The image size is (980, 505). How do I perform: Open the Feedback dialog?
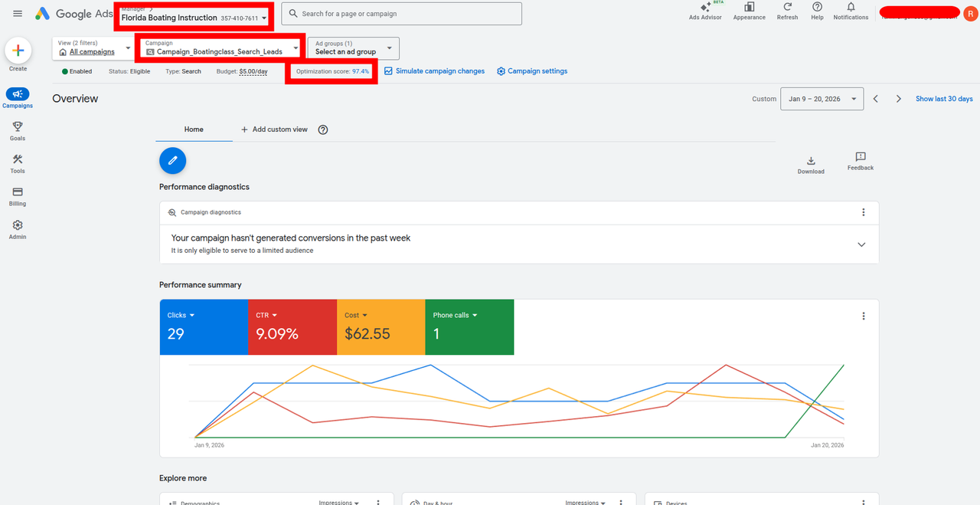click(x=861, y=161)
